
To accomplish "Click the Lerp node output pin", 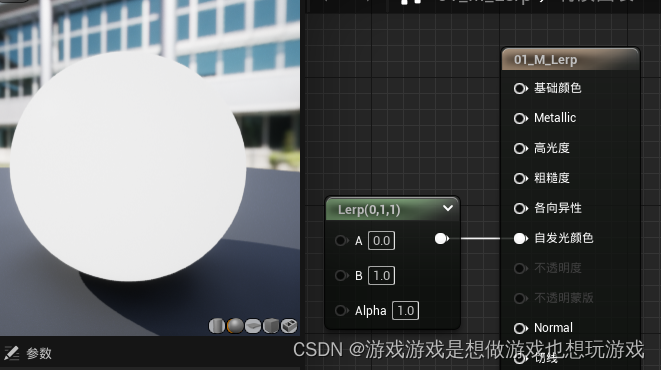I will (441, 239).
